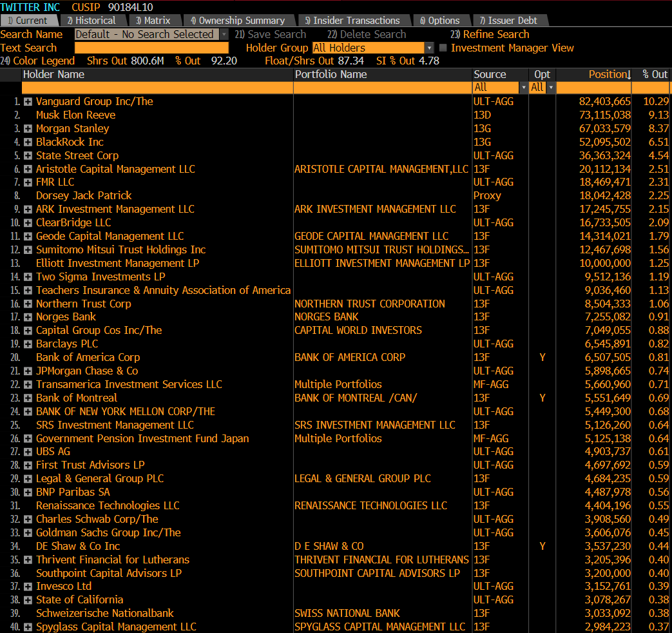
Task: Expand Government Pension Investment Fund Japan row
Action: pos(28,439)
